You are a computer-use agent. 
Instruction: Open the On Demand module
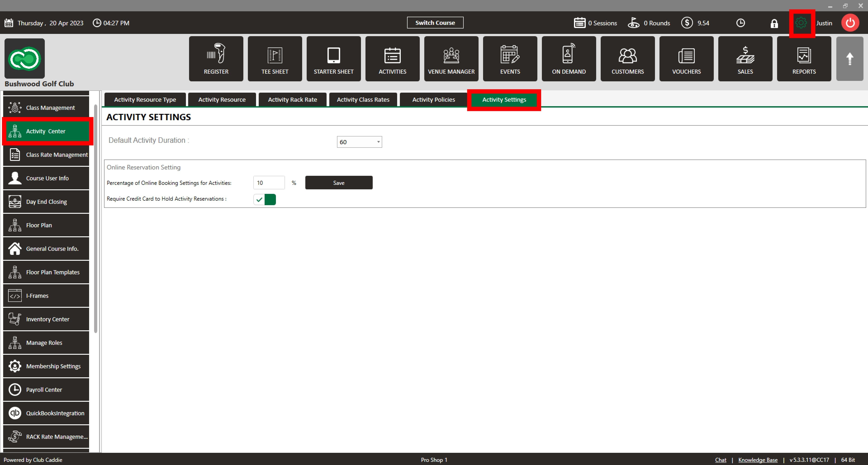click(569, 59)
